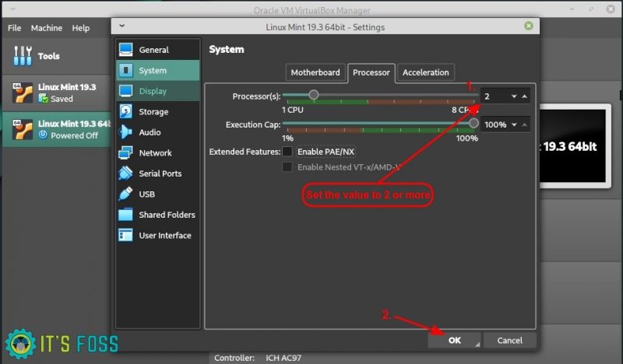This screenshot has width=623, height=364.
Task: Open settings window menu chevron
Action: tap(122, 26)
